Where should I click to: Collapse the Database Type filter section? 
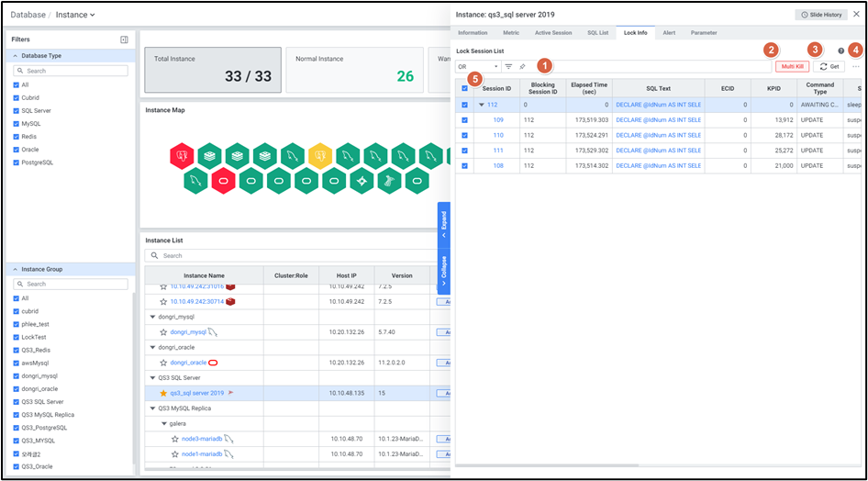[x=16, y=56]
